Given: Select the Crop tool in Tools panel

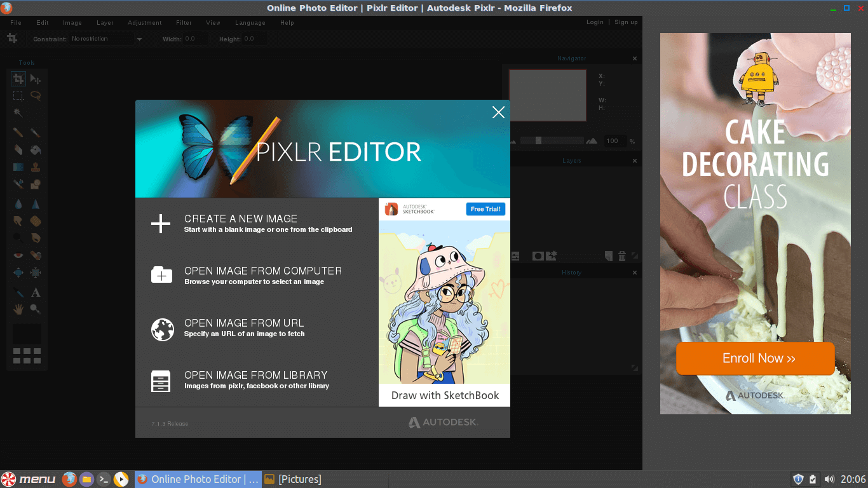Looking at the screenshot, I should pos(18,79).
